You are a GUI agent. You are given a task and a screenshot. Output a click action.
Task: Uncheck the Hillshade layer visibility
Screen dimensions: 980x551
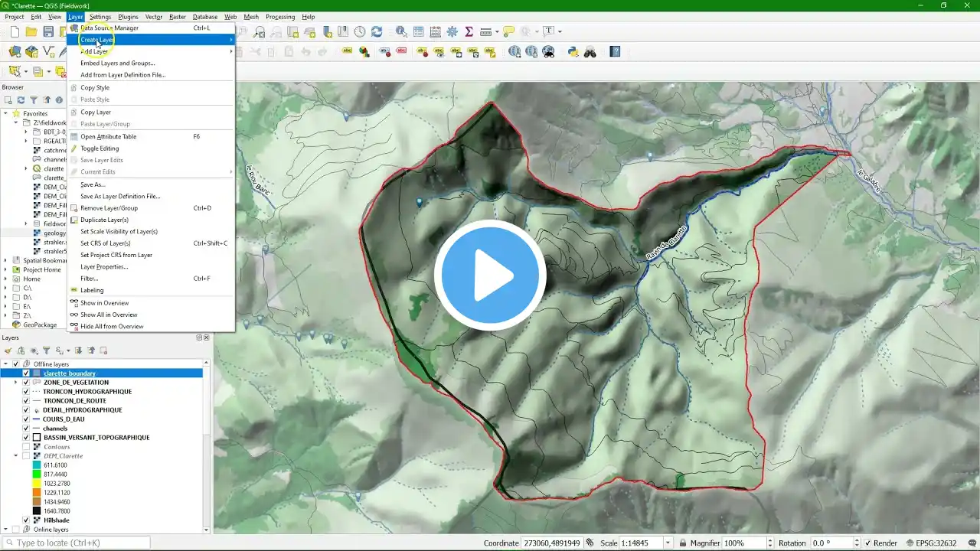(x=26, y=520)
